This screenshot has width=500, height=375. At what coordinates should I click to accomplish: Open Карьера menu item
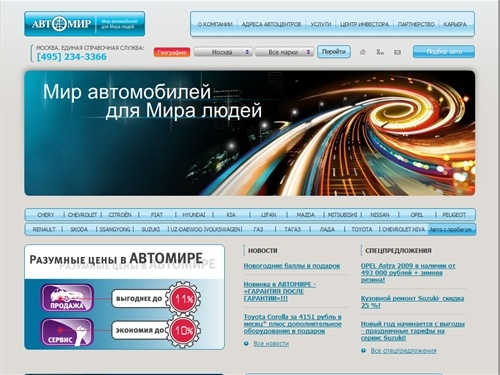(455, 24)
